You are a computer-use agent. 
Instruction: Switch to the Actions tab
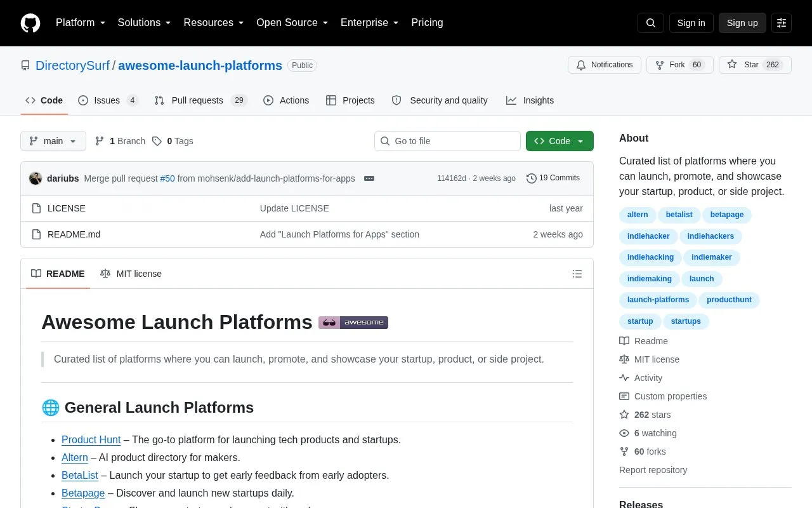coord(286,100)
